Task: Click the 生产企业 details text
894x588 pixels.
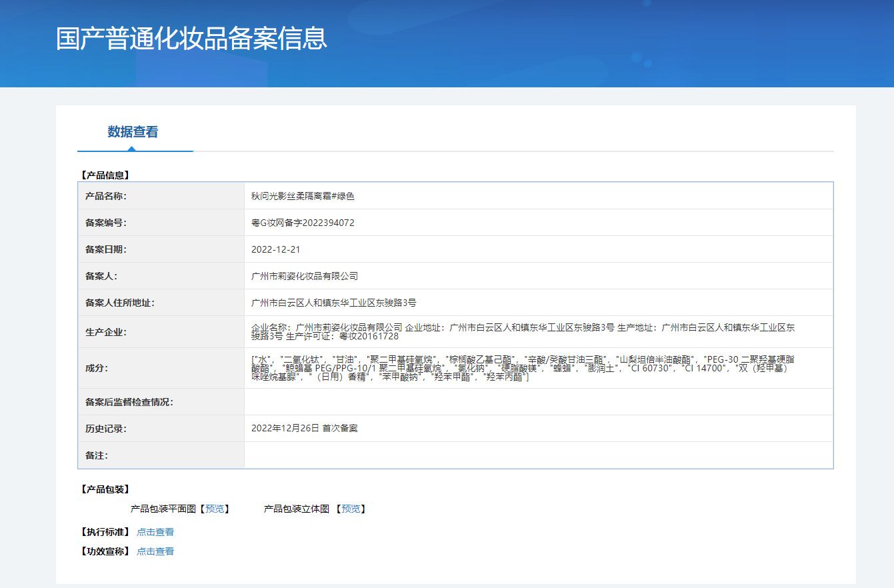Action: (x=520, y=332)
